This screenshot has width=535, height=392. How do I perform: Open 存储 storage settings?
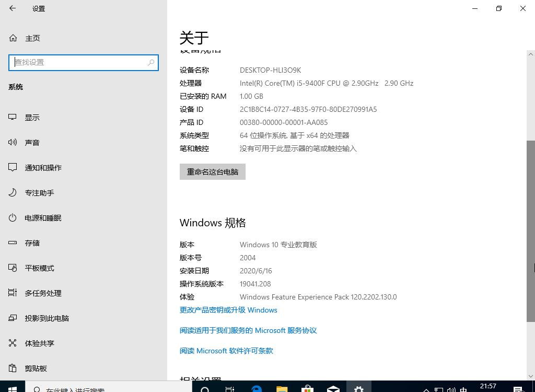(x=32, y=243)
